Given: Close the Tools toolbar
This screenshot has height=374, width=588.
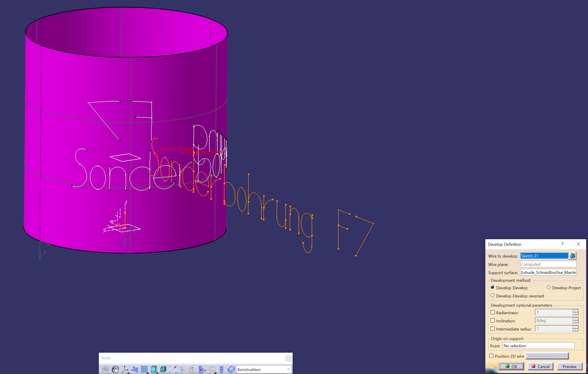Looking at the screenshot, I should 289,358.
